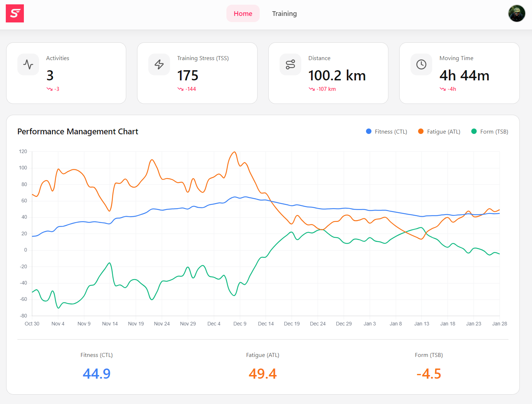The width and height of the screenshot is (532, 404).
Task: Select the Training Stress trend arrow
Action: (180, 89)
